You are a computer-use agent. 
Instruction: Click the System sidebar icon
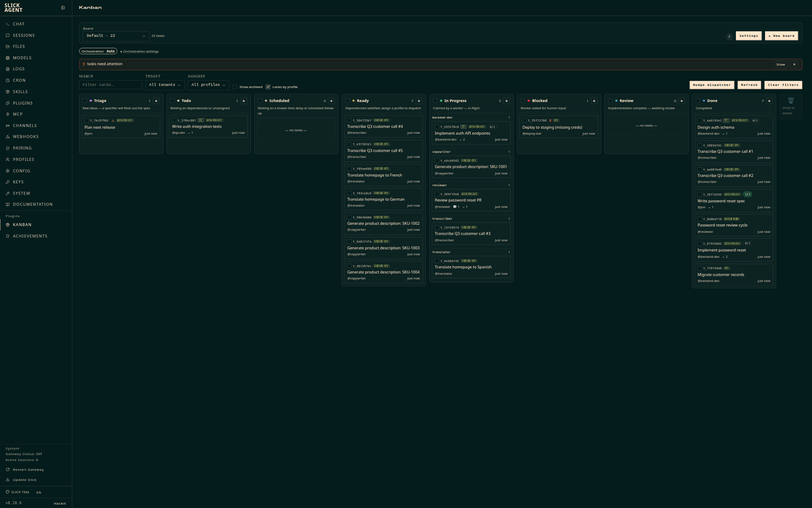click(x=8, y=193)
